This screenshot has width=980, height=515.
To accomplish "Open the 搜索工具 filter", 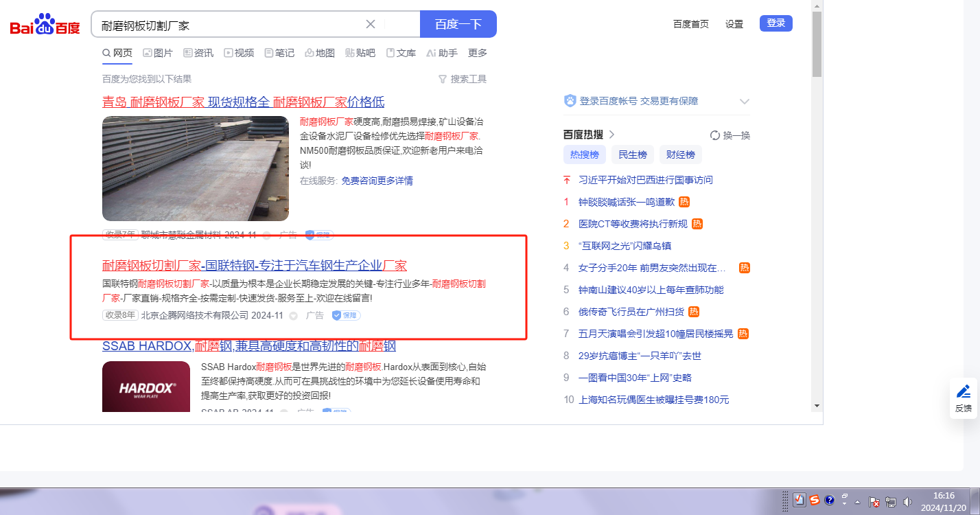I will (463, 79).
